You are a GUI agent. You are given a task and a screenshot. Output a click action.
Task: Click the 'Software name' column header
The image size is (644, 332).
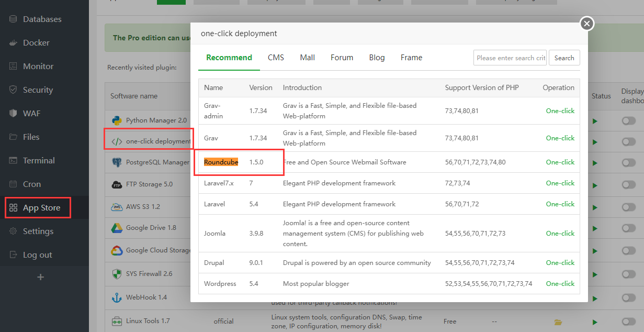point(134,96)
